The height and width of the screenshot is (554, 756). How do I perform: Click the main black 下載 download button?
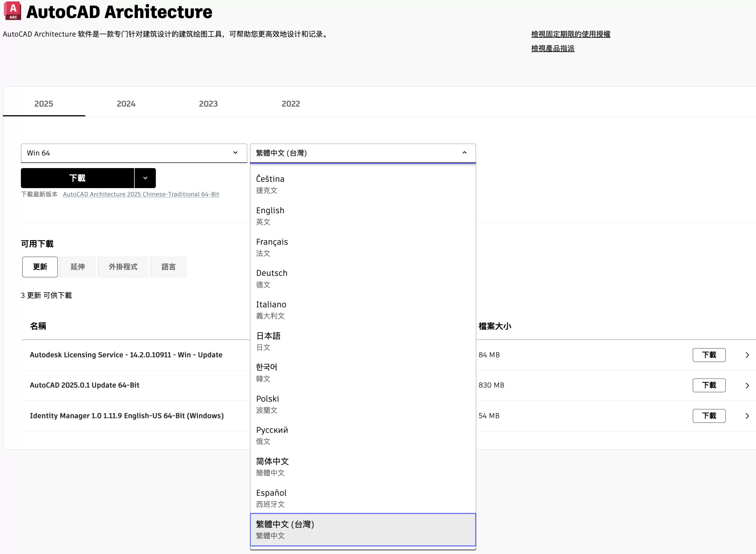coord(77,178)
